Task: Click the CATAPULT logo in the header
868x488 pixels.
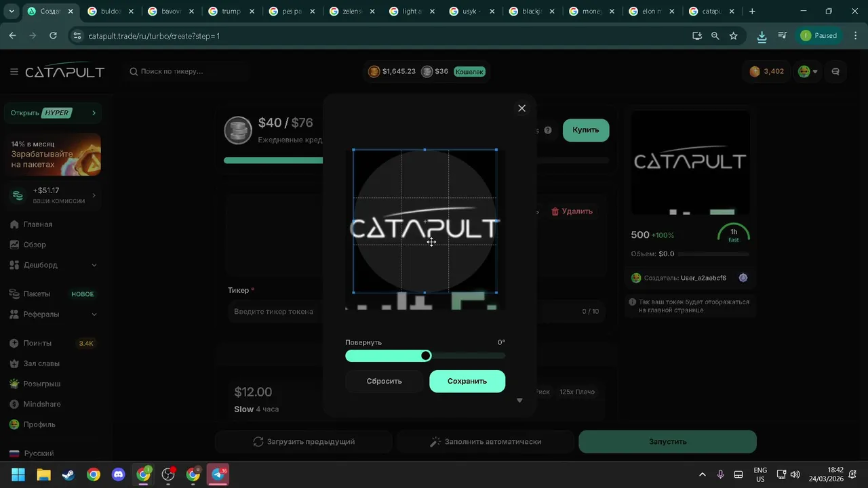Action: [x=65, y=72]
